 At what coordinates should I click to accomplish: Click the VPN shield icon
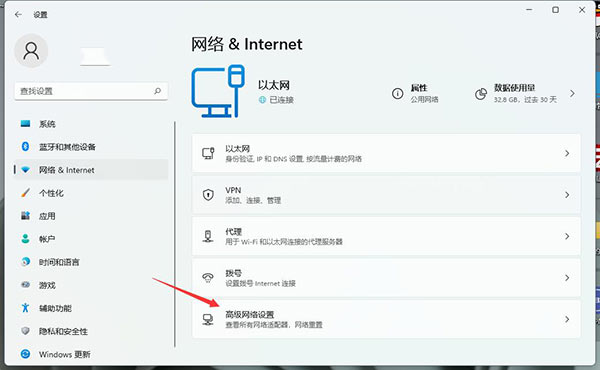208,195
